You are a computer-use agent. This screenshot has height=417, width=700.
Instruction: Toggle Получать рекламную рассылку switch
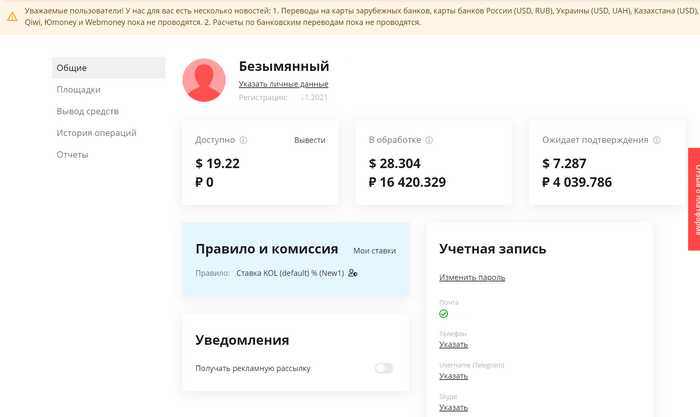(x=384, y=368)
